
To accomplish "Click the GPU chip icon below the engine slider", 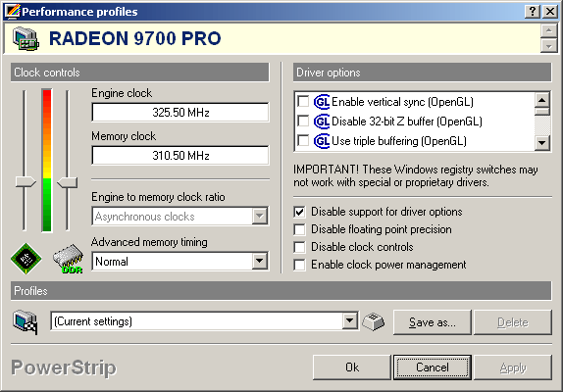I will click(26, 259).
